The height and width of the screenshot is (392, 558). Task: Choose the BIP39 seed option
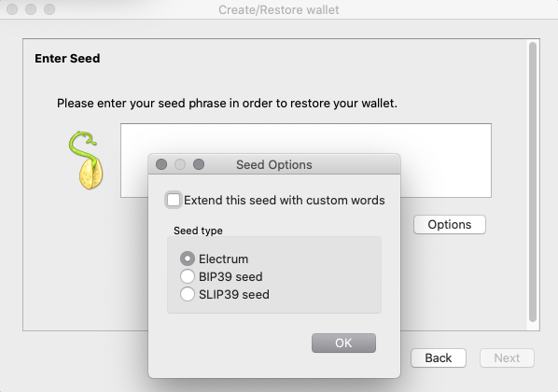tap(188, 276)
